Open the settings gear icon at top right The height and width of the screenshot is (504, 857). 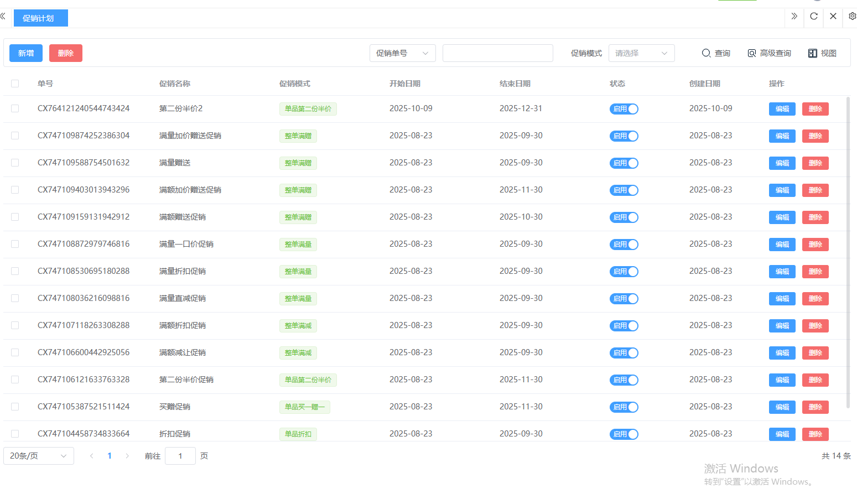pyautogui.click(x=852, y=17)
